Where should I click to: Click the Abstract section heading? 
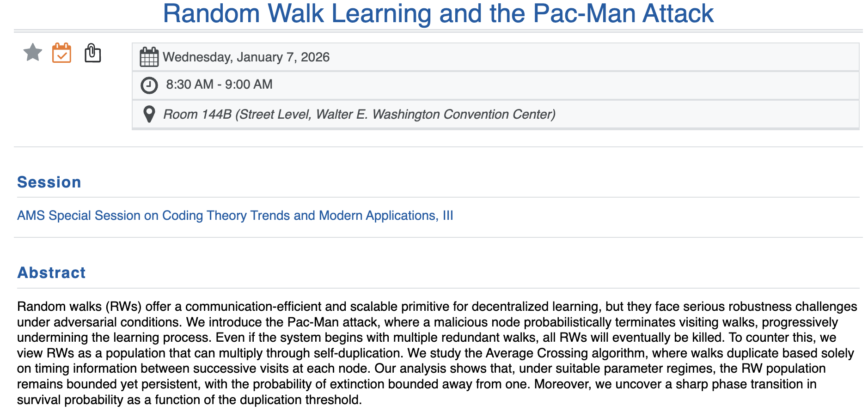tap(51, 273)
